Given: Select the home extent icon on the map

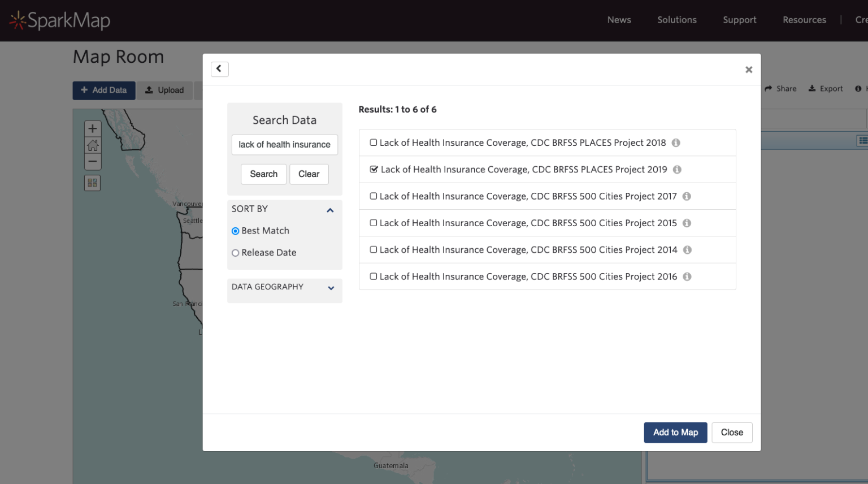Looking at the screenshot, I should [x=92, y=145].
